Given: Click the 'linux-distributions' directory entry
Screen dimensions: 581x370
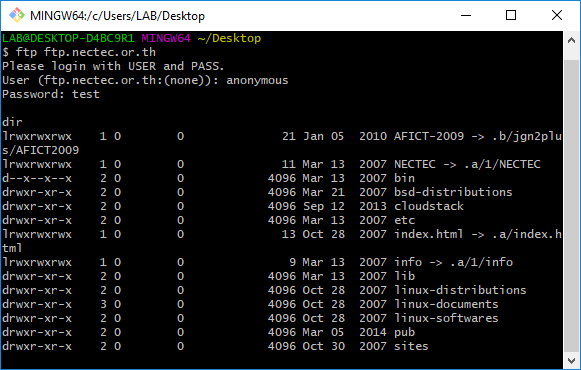Looking at the screenshot, I should click(460, 290).
